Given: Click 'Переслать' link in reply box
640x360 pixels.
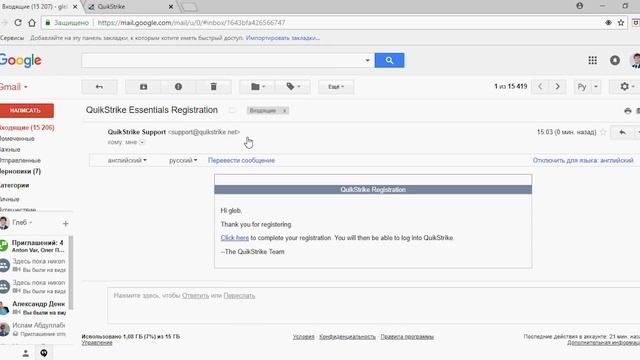Looking at the screenshot, I should coord(239,296).
